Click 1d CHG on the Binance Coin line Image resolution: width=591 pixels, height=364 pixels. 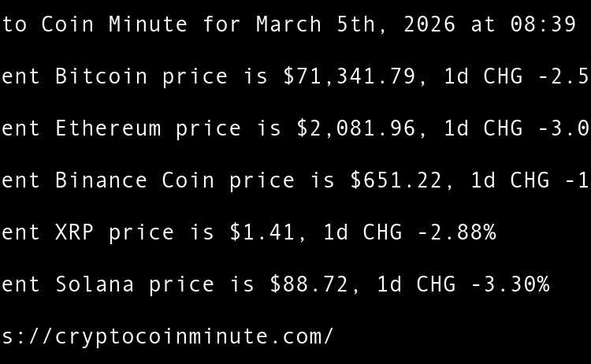tap(510, 180)
